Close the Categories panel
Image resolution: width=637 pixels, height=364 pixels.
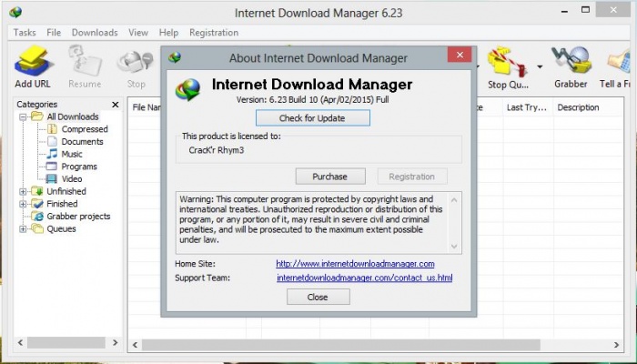point(116,105)
